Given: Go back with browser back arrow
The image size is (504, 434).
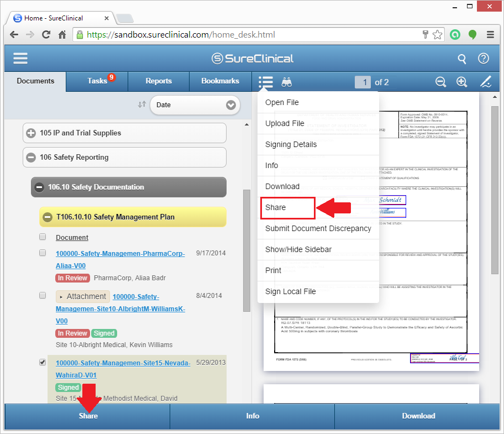Looking at the screenshot, I should point(14,35).
